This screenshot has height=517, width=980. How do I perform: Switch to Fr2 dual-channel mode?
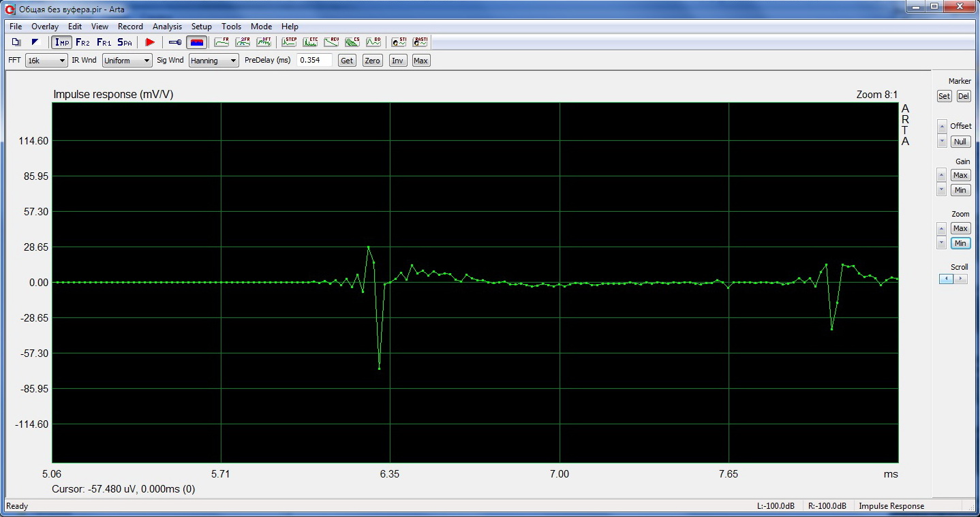pyautogui.click(x=82, y=42)
